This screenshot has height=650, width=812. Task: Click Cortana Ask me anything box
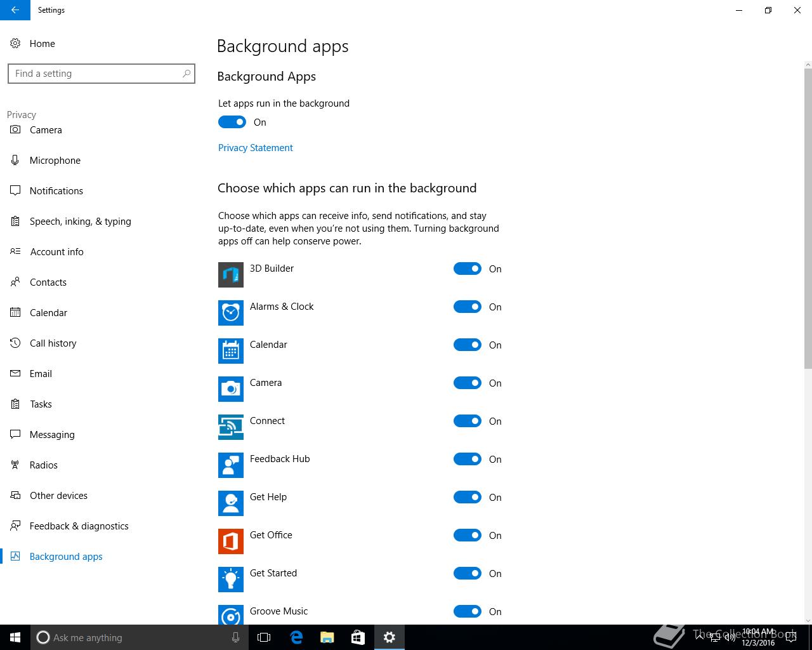click(x=140, y=637)
